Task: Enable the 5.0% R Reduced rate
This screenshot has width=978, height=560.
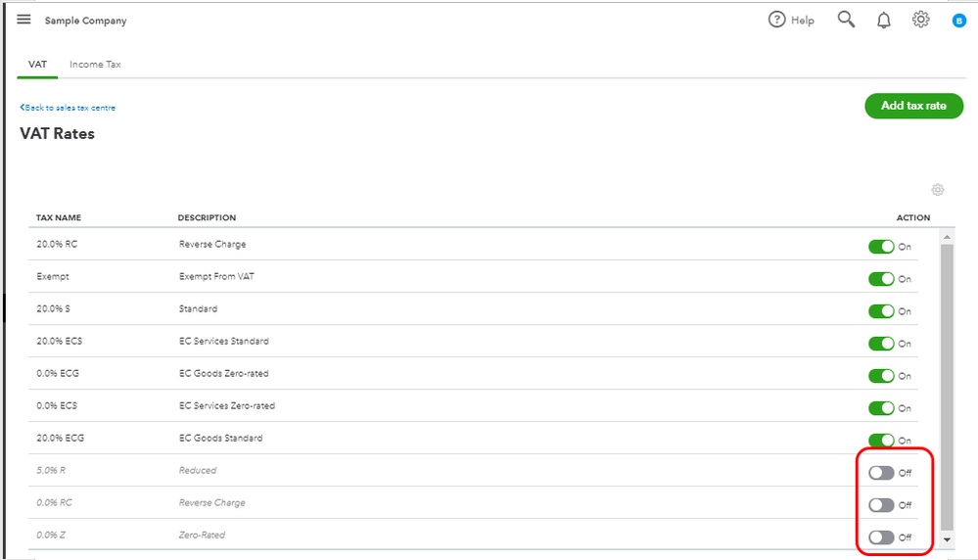Action: click(x=881, y=473)
